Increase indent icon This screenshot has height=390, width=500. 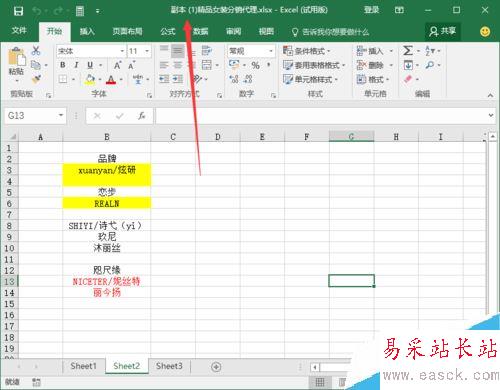click(x=178, y=79)
